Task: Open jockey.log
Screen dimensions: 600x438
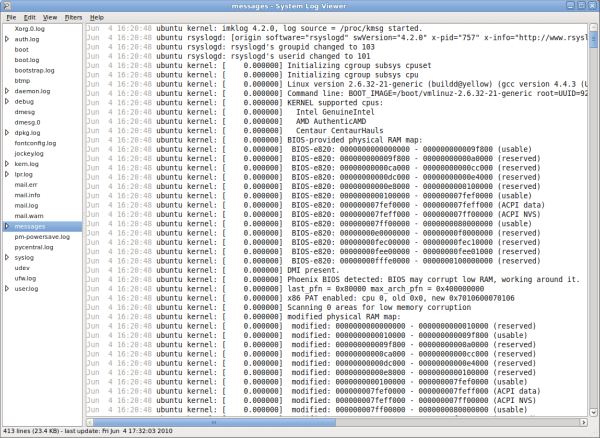Action: click(x=29, y=153)
